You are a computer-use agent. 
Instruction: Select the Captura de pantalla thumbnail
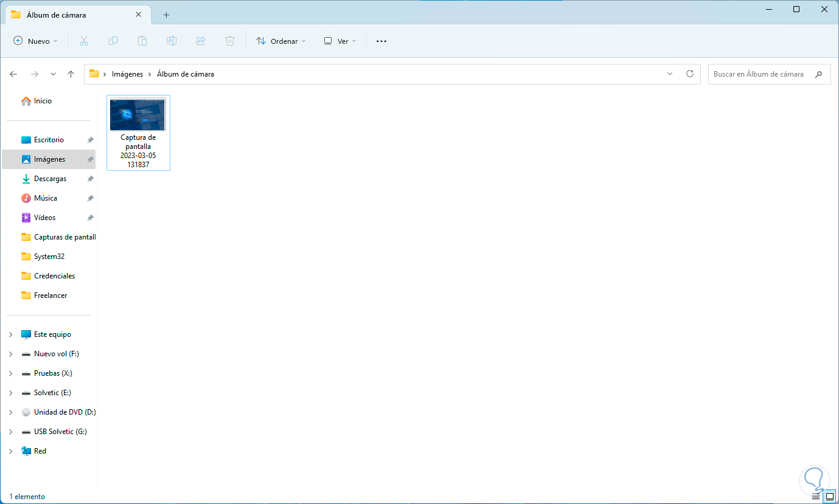click(138, 114)
